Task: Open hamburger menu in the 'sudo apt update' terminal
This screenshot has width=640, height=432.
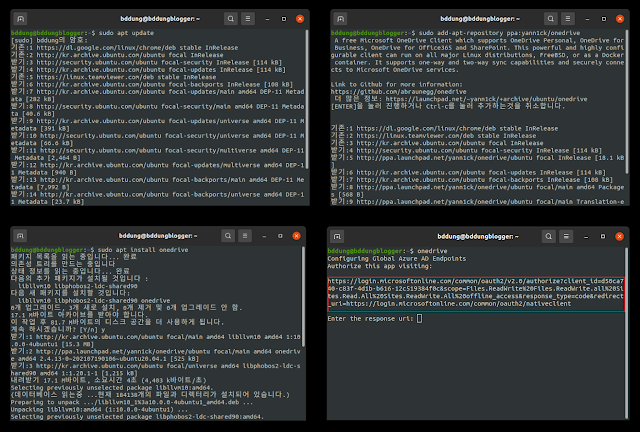Action: pos(248,19)
